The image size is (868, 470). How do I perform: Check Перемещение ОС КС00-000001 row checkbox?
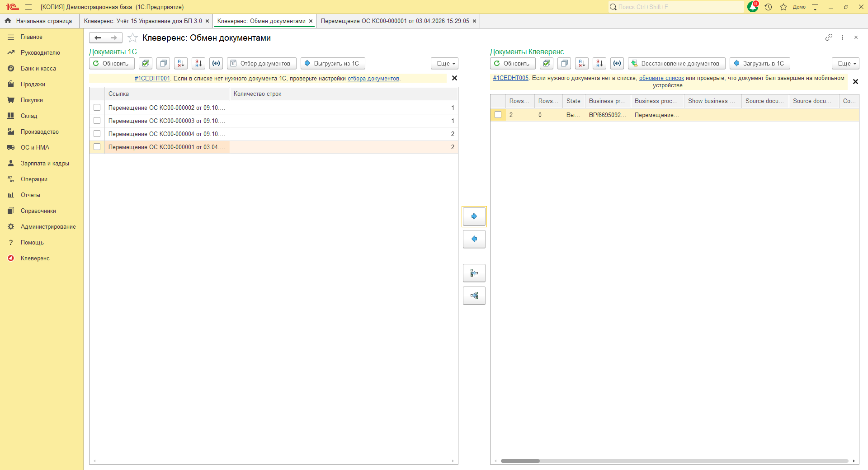(97, 147)
